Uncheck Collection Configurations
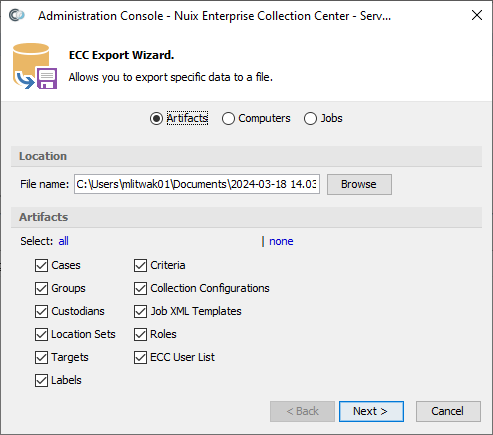Viewport: 493px width, 435px height. coord(140,289)
